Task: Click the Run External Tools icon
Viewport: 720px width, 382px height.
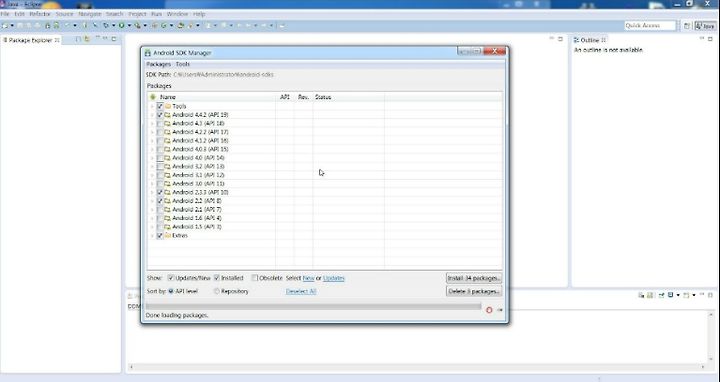Action: (x=137, y=25)
